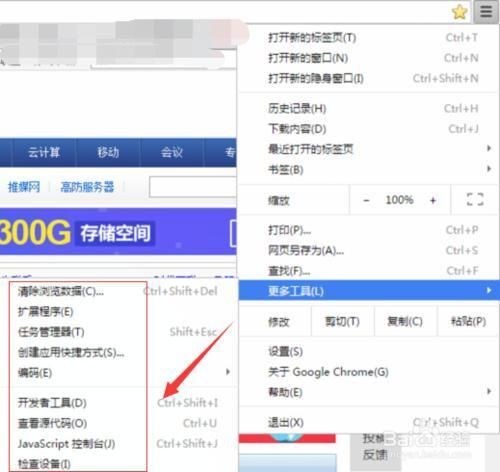Click the 复制(C) button
The image size is (500, 472).
click(405, 321)
